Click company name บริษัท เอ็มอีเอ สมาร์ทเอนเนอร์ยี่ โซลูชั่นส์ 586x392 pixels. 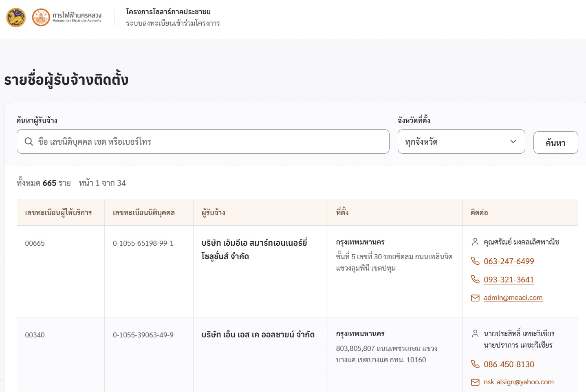pyautogui.click(x=254, y=249)
